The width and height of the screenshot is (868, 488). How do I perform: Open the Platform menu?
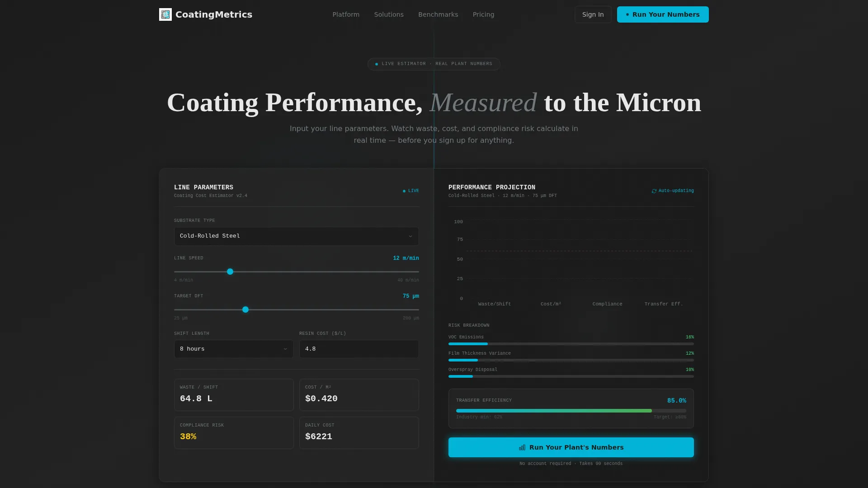346,14
